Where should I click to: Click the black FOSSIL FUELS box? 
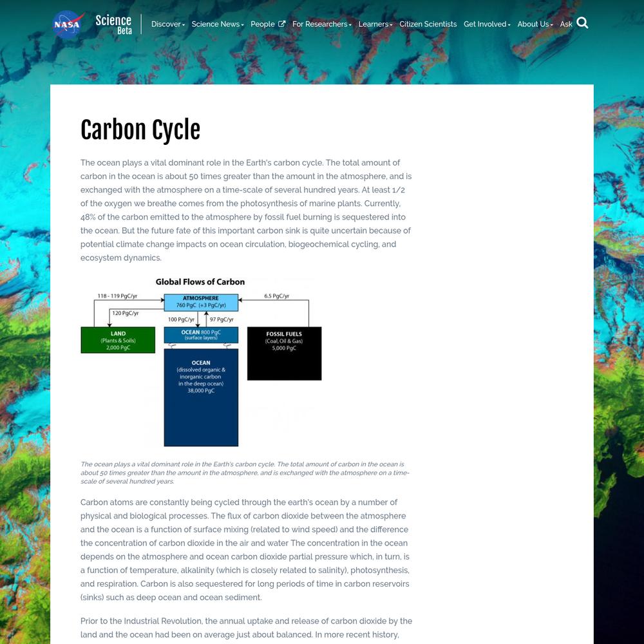[284, 354]
